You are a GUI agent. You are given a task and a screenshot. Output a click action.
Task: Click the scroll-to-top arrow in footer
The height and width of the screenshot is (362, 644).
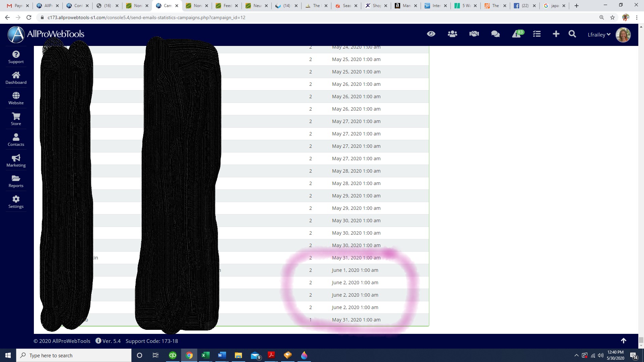coord(624,341)
